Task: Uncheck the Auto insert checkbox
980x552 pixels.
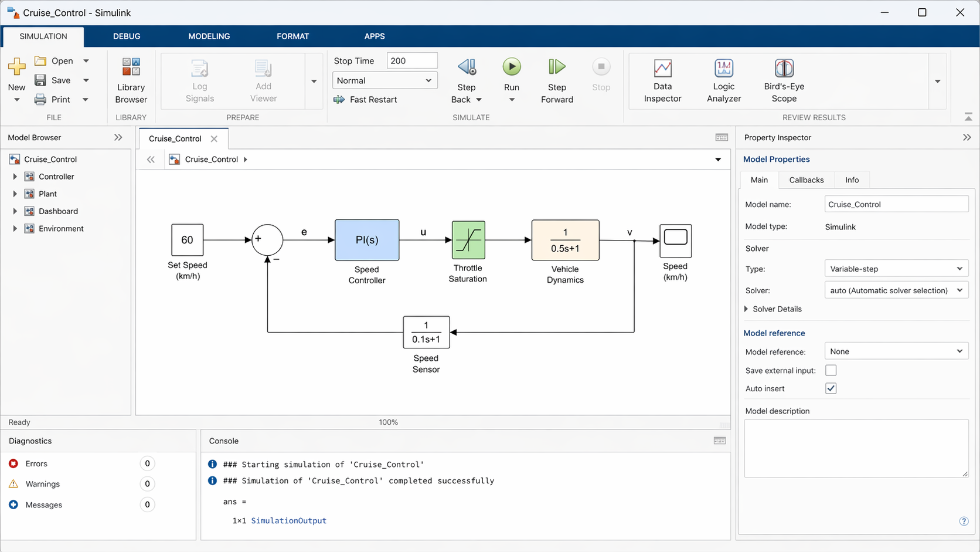Action: click(x=831, y=388)
